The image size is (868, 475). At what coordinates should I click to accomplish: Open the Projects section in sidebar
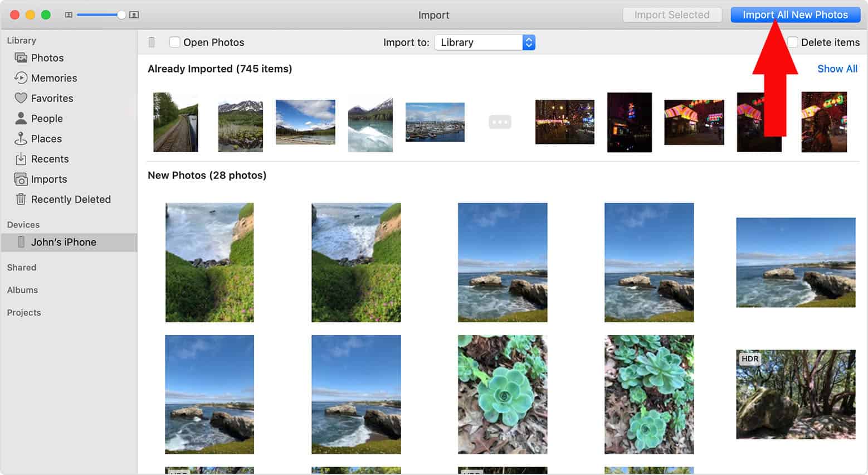(24, 313)
